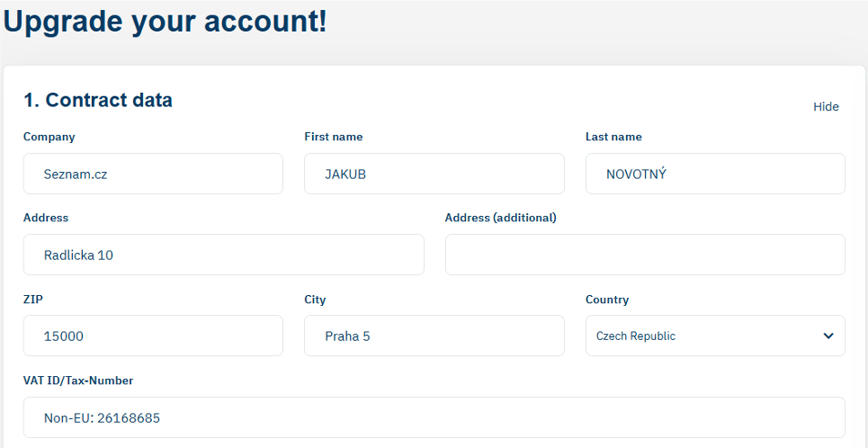Click the Company field containing Seznam.cz
The width and height of the screenshot is (868, 448).
(153, 174)
